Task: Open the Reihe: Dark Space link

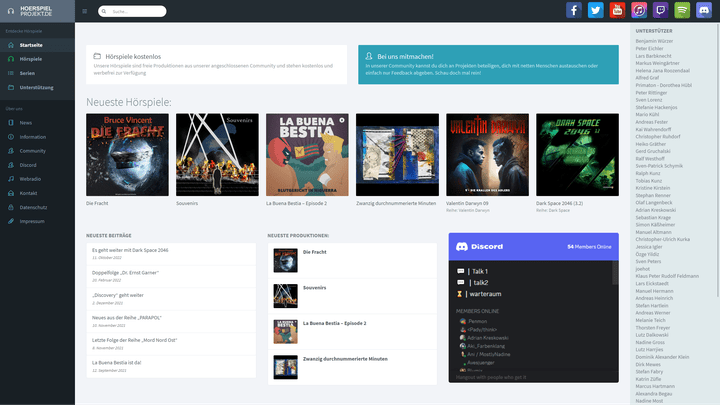Action: 553,210
